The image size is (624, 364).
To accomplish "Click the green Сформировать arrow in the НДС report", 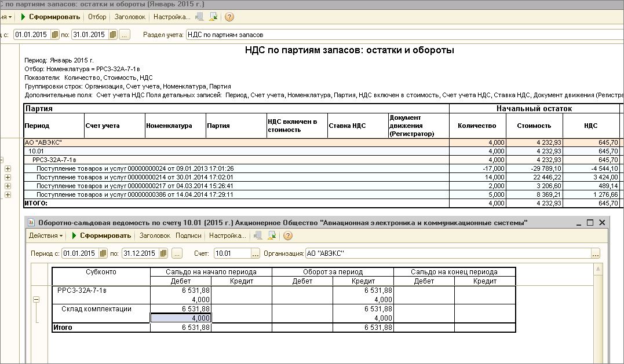I will (24, 17).
